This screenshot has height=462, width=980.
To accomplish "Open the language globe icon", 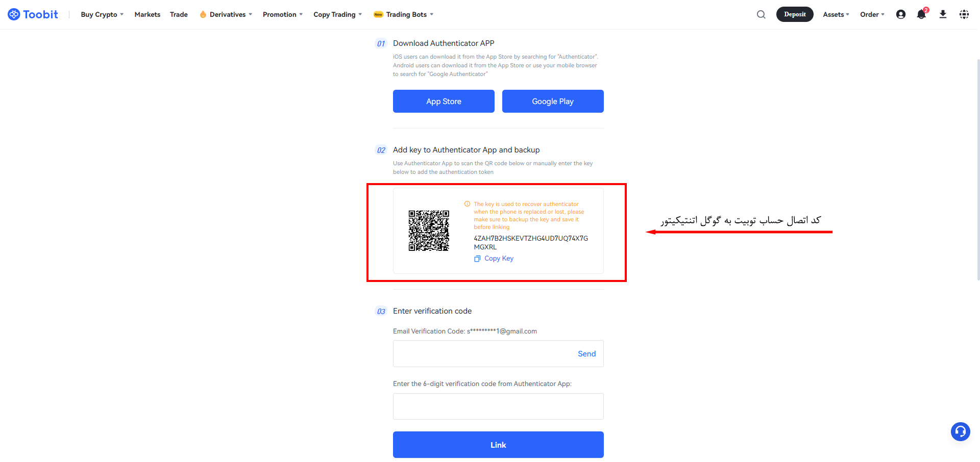I will (964, 14).
